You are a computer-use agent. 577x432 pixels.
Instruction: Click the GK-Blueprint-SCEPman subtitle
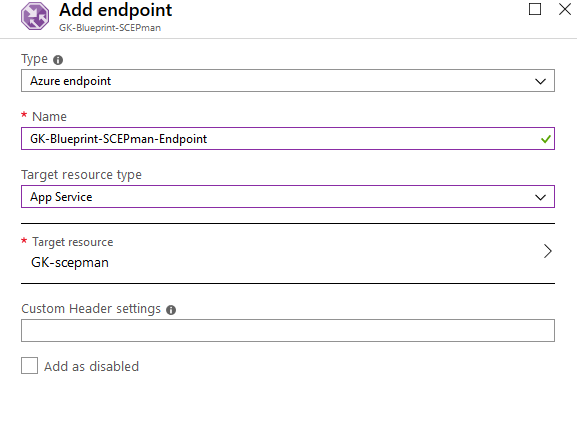(x=110, y=28)
